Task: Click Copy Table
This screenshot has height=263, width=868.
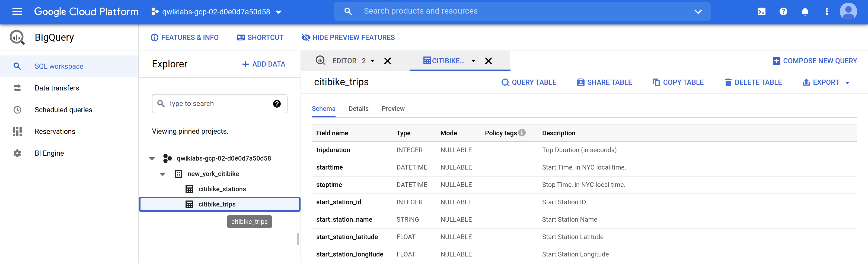Action: [x=678, y=82]
